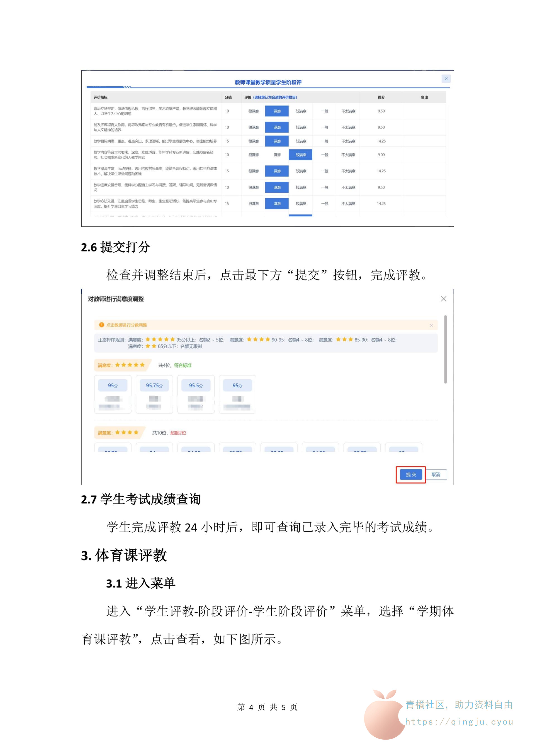Select 很满意 for the first 政治立场坚定 indicator

[253, 111]
